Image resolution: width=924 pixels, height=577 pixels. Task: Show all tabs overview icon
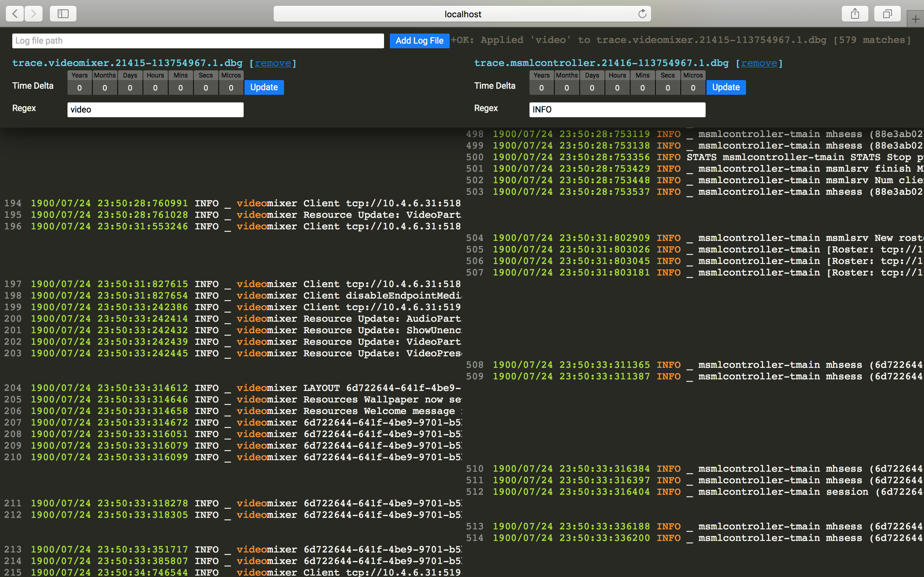[x=887, y=14]
